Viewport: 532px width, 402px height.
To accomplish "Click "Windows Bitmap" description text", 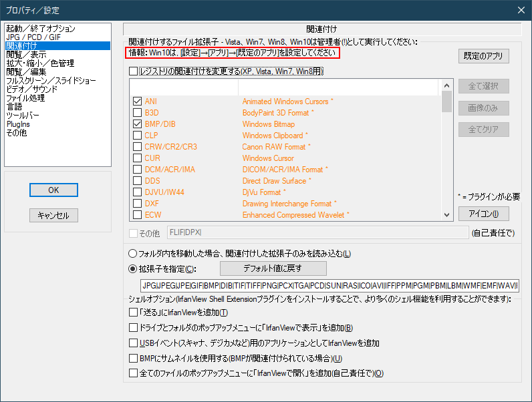I will [x=269, y=124].
